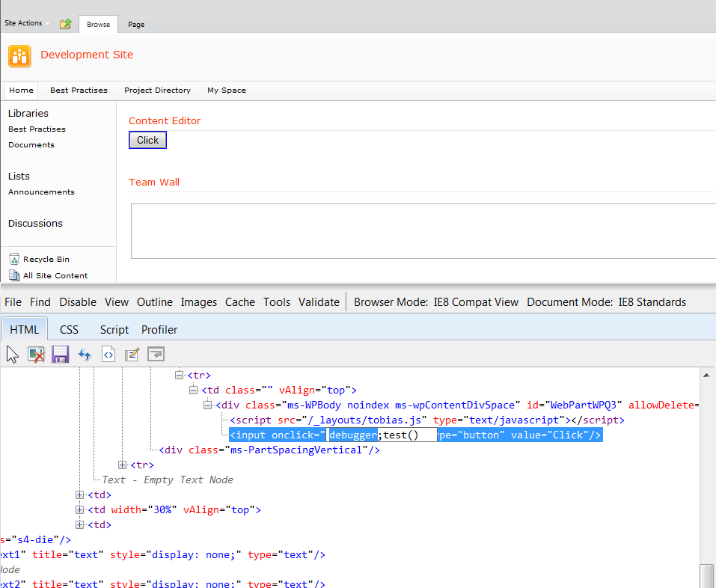Viewport: 716px width, 588px height.
Task: Click the Development Site logo icon
Action: pyautogui.click(x=19, y=56)
